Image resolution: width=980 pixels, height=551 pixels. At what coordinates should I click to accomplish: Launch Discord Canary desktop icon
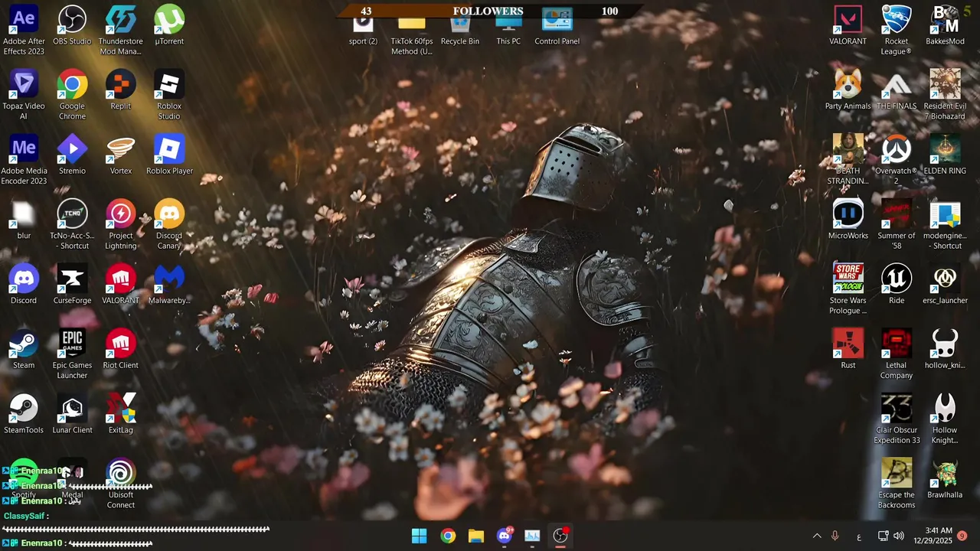169,226
